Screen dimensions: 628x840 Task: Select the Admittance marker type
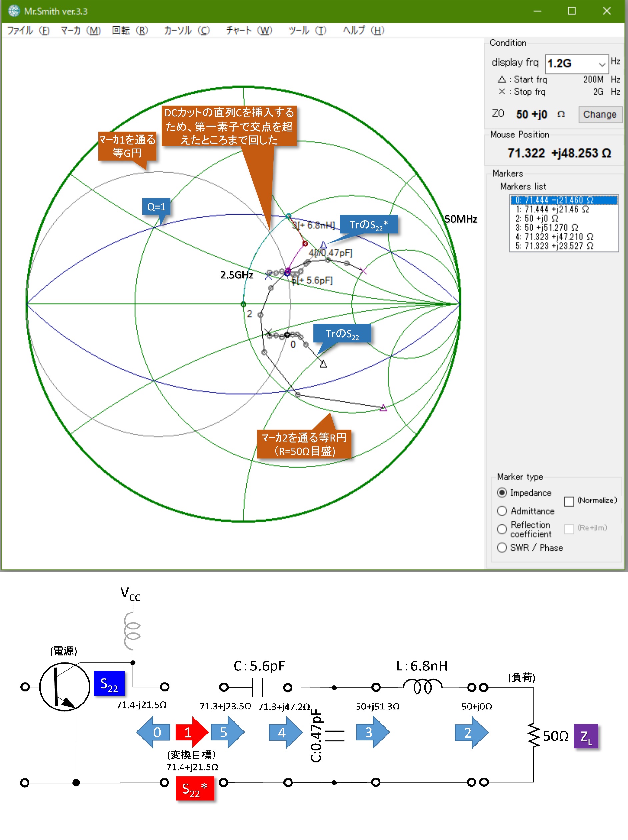coord(502,511)
